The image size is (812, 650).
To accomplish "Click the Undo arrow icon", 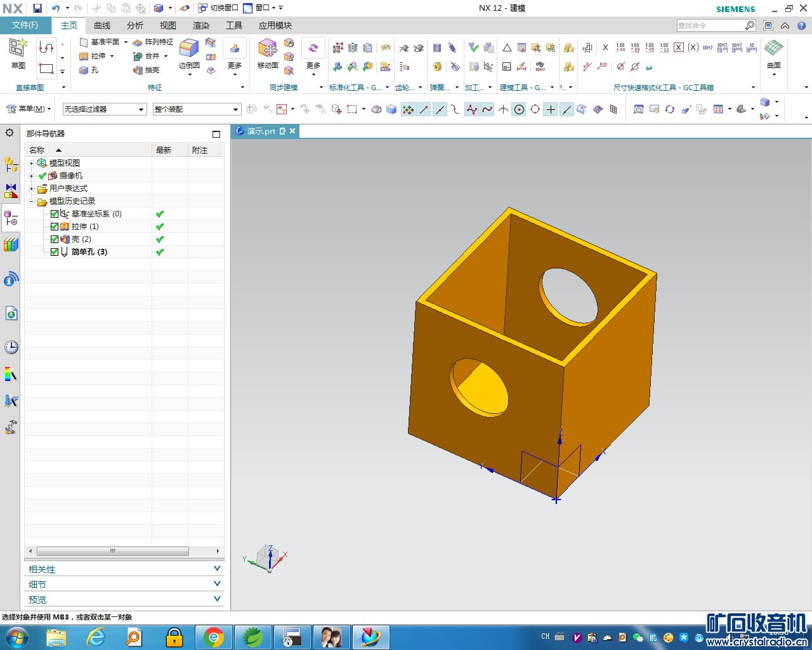I will pyautogui.click(x=56, y=8).
